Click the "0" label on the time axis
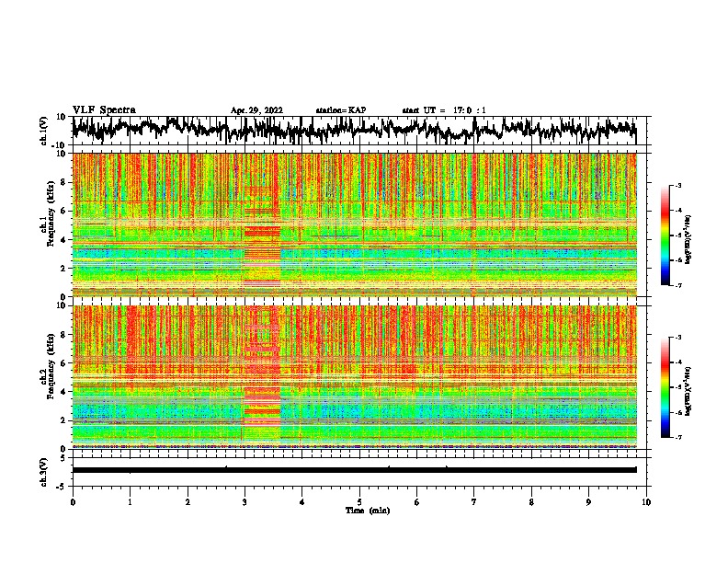The image size is (728, 563). (x=73, y=502)
